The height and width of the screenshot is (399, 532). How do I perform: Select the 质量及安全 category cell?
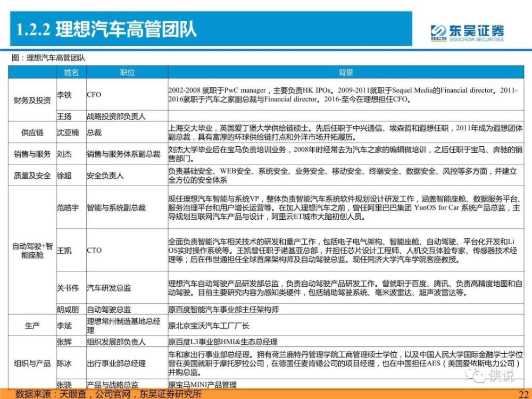(x=32, y=176)
